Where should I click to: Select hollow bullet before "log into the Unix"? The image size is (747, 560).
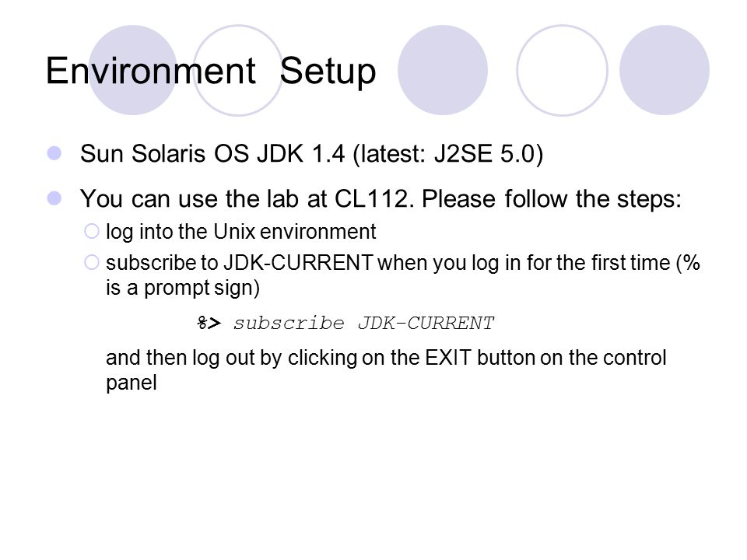coord(92,232)
